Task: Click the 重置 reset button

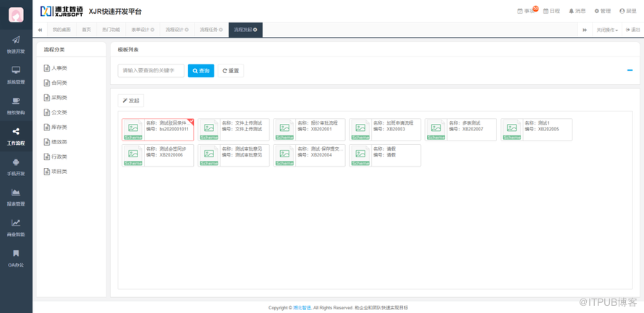Action: (231, 70)
